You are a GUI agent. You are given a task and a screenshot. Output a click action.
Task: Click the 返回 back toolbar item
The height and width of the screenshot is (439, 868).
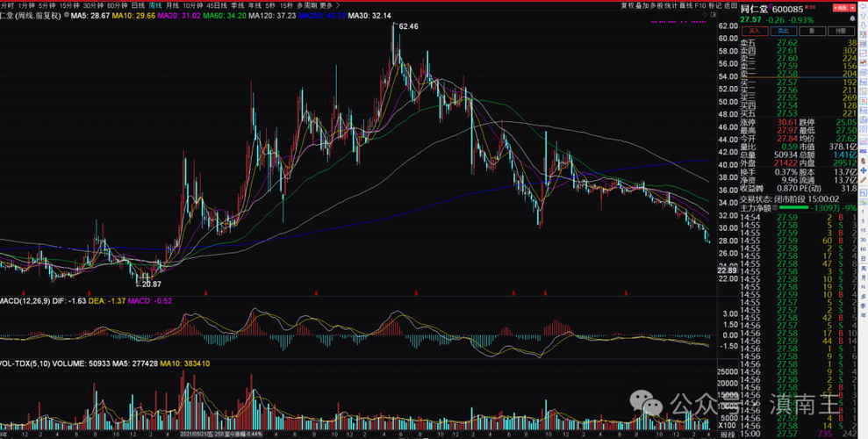tap(730, 5)
